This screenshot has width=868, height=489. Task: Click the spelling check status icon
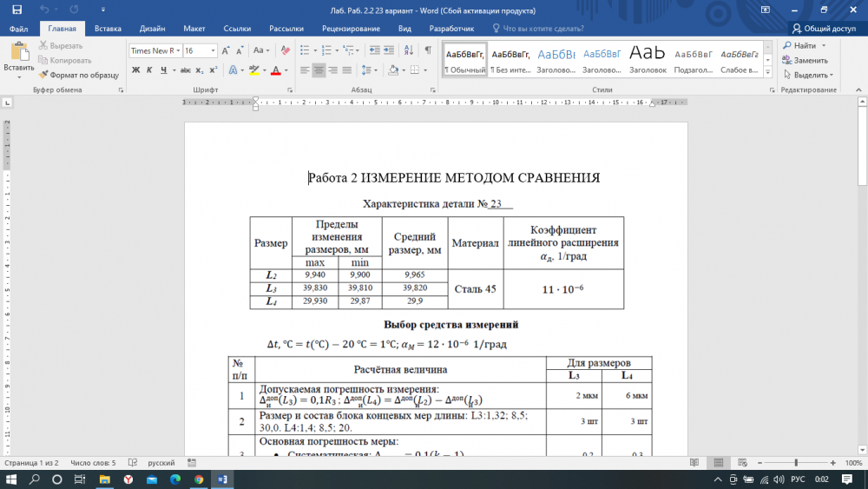132,462
